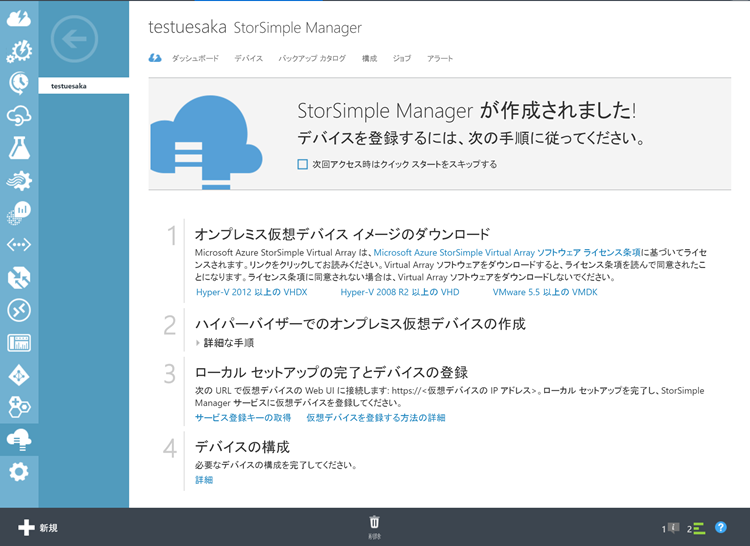The height and width of the screenshot is (546, 750).
Task: Open the hexagon with arrows sidebar icon
Action: (x=19, y=278)
